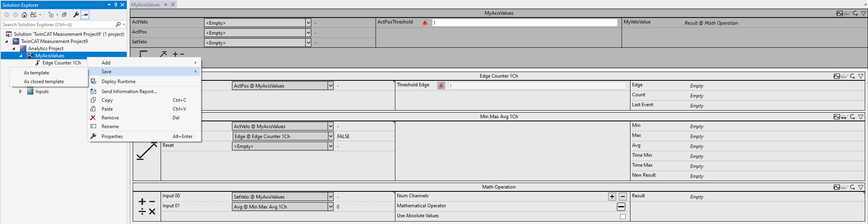This screenshot has width=868, height=224.
Task: Click the Collapse All icon in Solution Explorer
Action: [x=64, y=15]
